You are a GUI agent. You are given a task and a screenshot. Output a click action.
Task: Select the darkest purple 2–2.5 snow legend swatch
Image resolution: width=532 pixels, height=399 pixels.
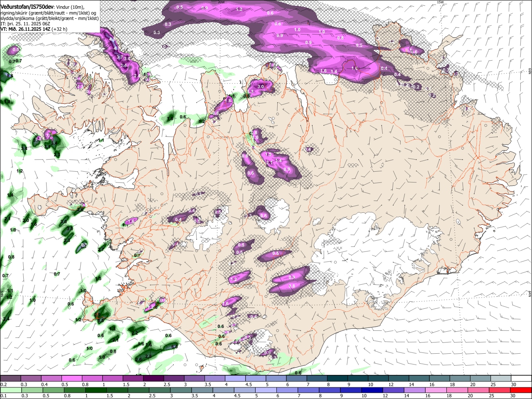tap(153, 378)
